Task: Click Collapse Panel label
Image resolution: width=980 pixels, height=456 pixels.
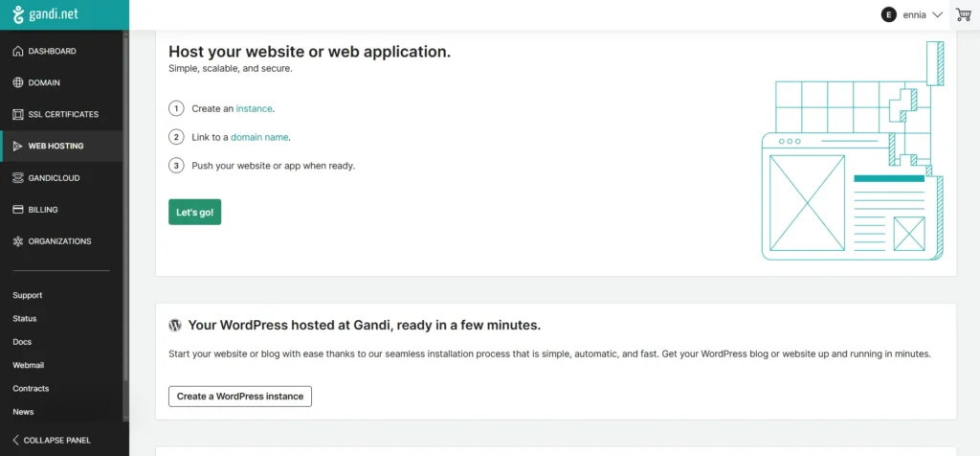Action: point(56,441)
